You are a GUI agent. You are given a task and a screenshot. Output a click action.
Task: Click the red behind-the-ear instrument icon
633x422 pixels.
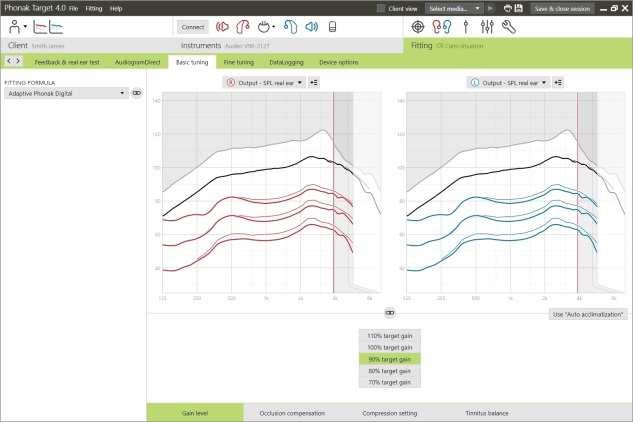pos(243,27)
